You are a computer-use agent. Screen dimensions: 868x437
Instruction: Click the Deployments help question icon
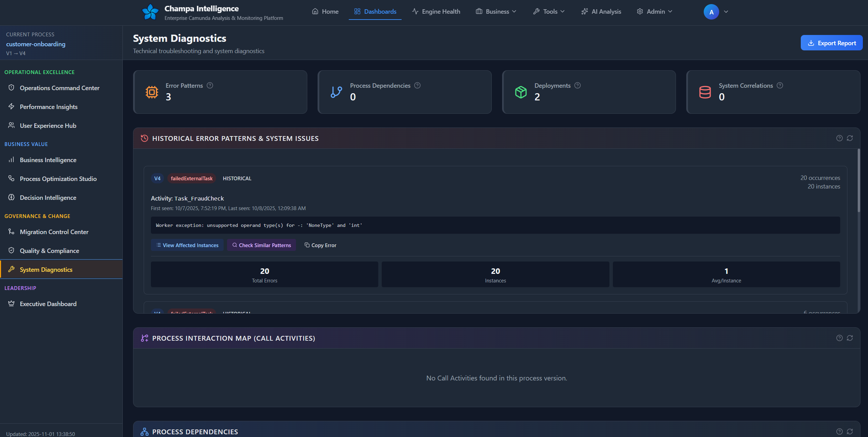tap(578, 85)
